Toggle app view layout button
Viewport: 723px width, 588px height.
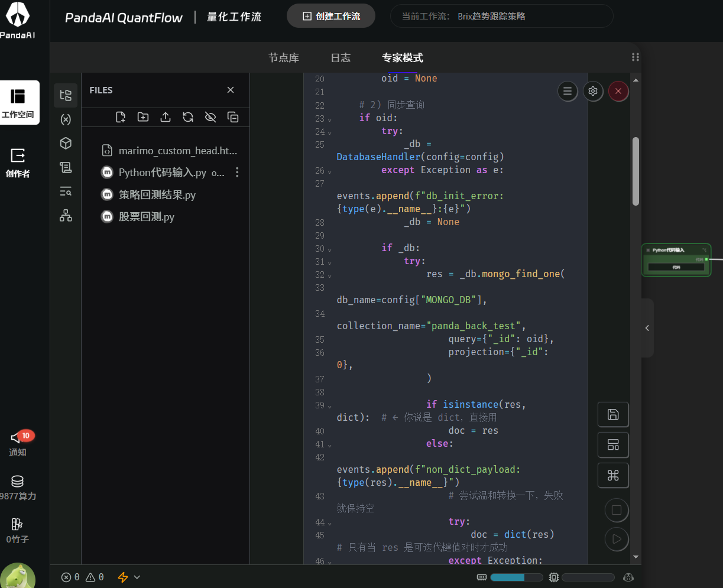pyautogui.click(x=613, y=445)
